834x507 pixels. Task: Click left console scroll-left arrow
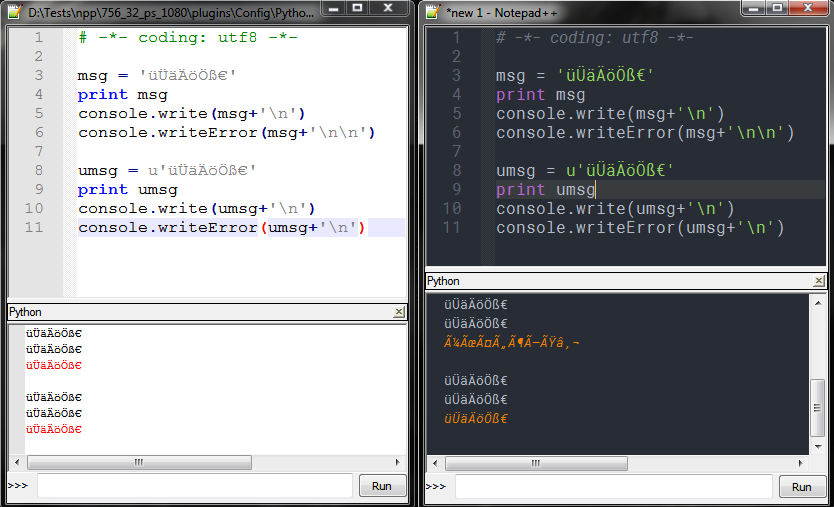[17, 462]
